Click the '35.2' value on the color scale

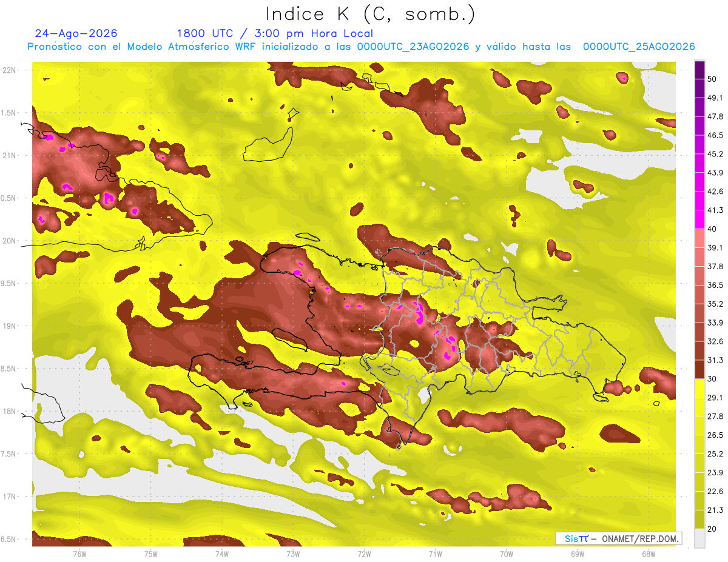(x=715, y=304)
